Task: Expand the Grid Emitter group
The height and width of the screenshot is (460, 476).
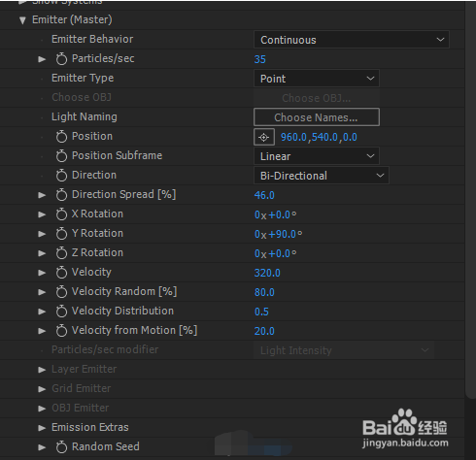Action: 42,389
